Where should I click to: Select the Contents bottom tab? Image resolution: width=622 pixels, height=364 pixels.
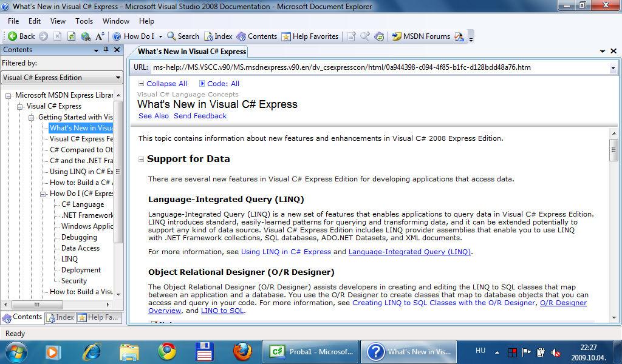pos(22,317)
